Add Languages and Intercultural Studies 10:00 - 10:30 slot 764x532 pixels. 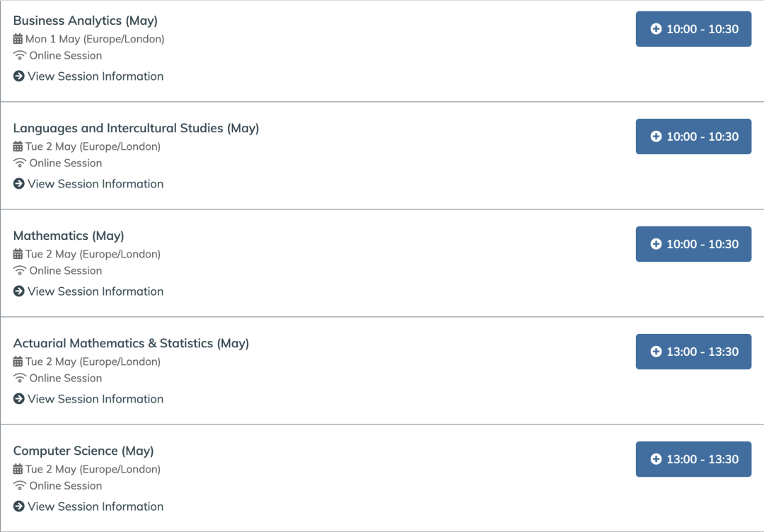pos(693,137)
